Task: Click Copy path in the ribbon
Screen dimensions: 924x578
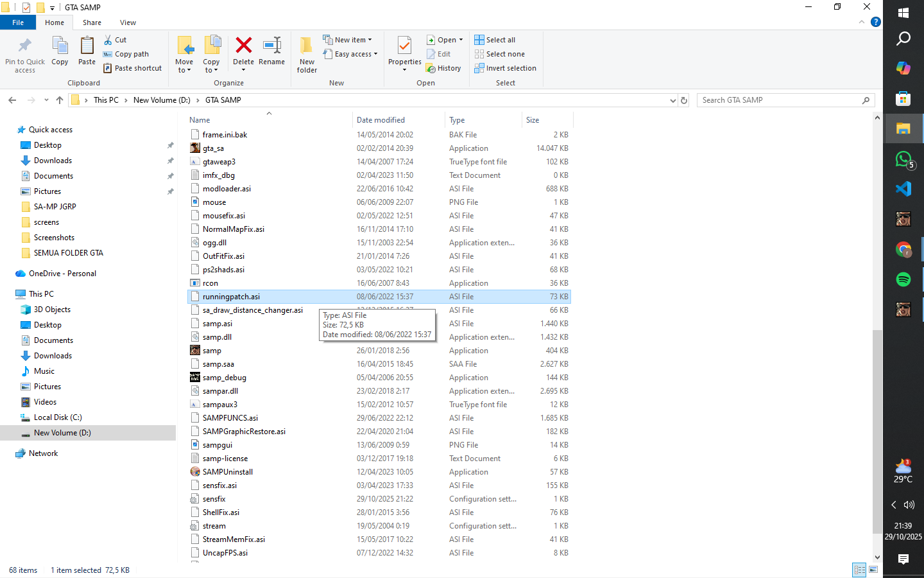Action: [x=126, y=54]
